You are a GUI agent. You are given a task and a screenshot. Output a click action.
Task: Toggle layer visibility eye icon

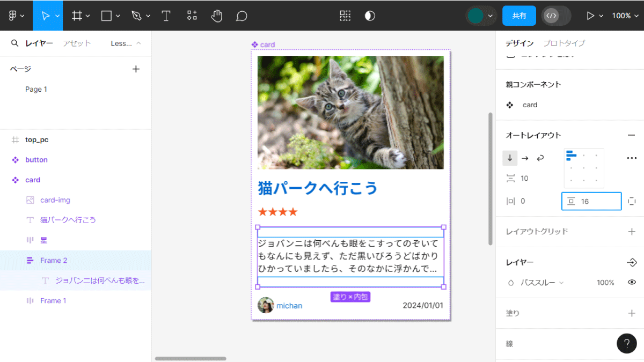coord(632,282)
